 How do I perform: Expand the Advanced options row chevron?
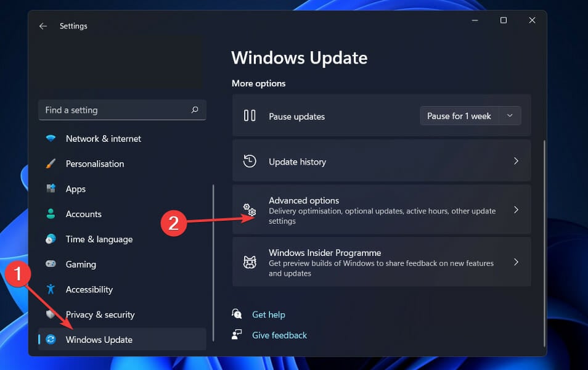pyautogui.click(x=516, y=209)
